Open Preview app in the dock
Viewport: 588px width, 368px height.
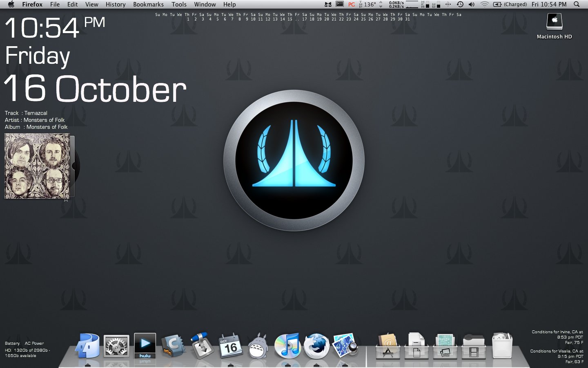[345, 346]
